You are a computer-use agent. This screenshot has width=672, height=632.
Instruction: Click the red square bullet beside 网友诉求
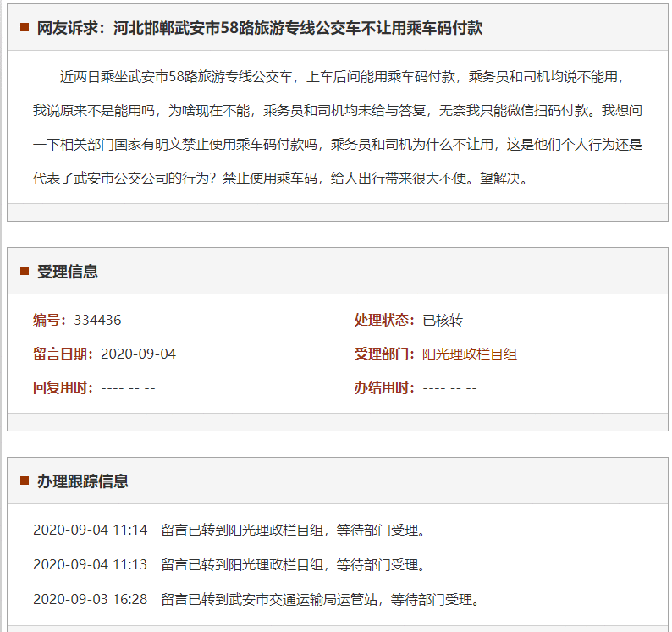point(25,28)
